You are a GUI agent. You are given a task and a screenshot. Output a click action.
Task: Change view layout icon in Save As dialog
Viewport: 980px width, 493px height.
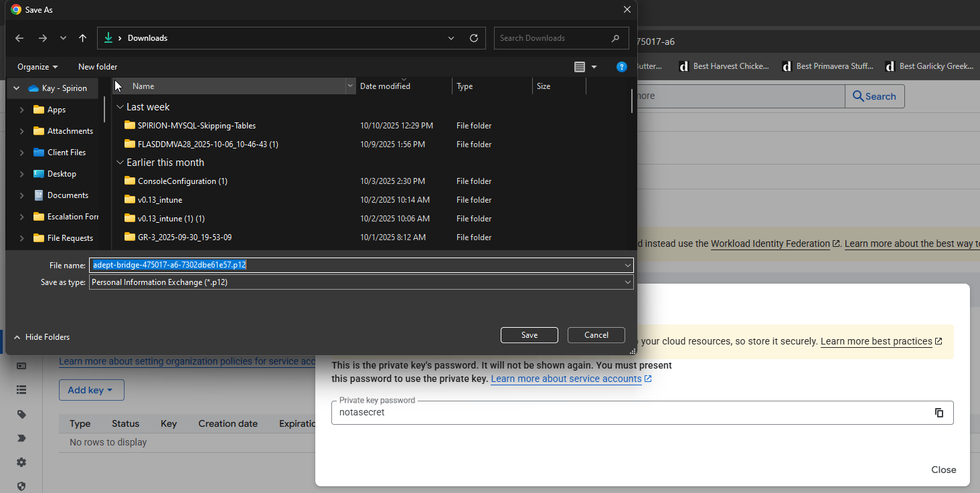pos(580,67)
